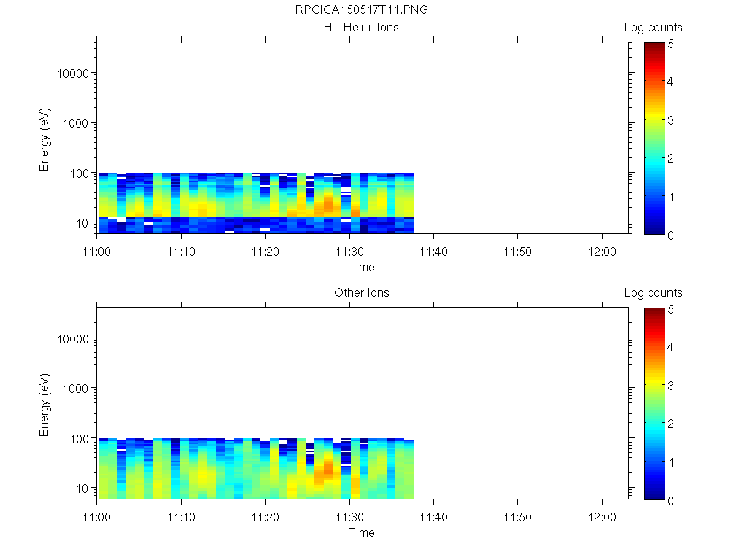
Task: Click the colorbar value 1 beside the Other Ions plot
Action: pos(671,462)
